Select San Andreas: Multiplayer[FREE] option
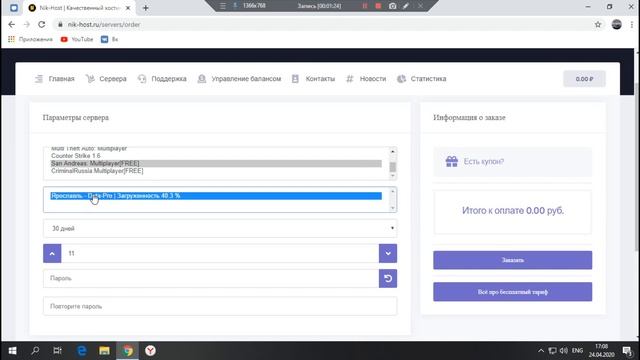 pyautogui.click(x=216, y=163)
